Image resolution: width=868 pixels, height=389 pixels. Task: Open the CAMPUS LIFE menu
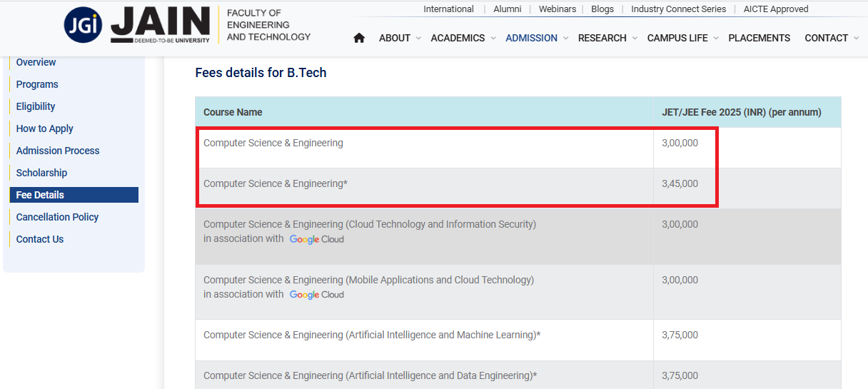tap(677, 38)
